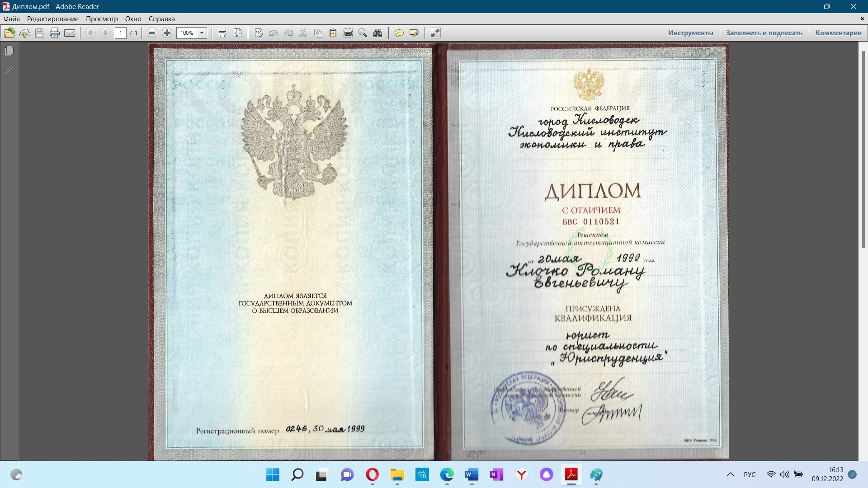The height and width of the screenshot is (488, 868).
Task: Open the Просмотр menu
Action: tap(102, 19)
